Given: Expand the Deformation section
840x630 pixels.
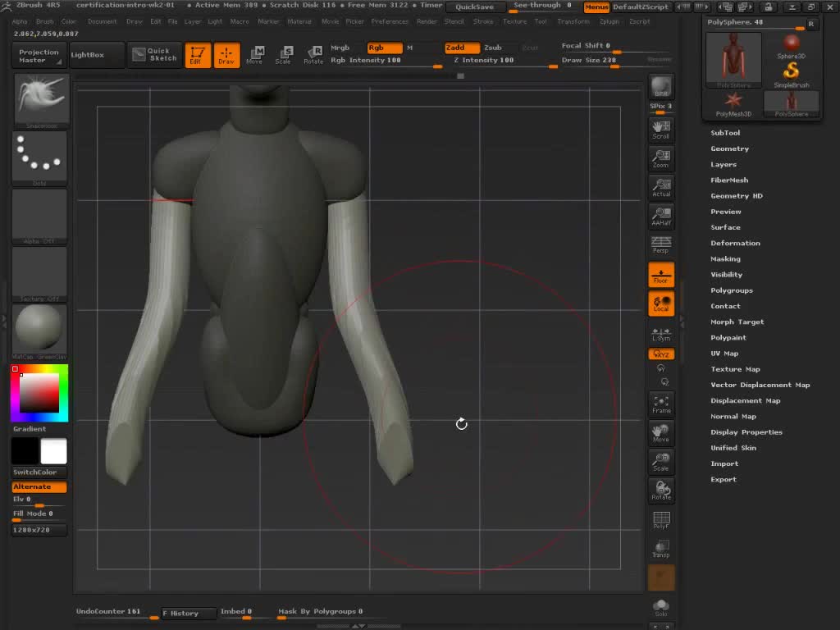Looking at the screenshot, I should 736,243.
